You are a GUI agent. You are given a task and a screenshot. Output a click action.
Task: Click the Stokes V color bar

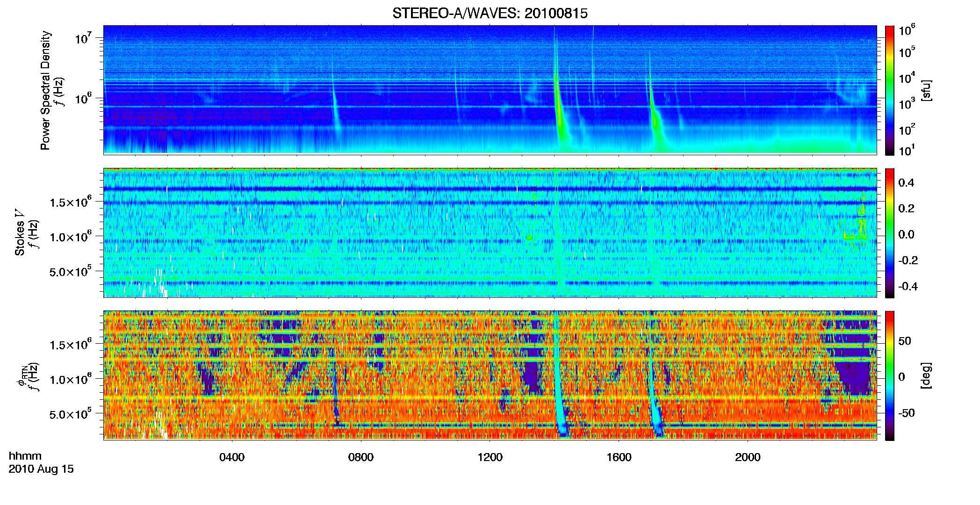tap(890, 233)
